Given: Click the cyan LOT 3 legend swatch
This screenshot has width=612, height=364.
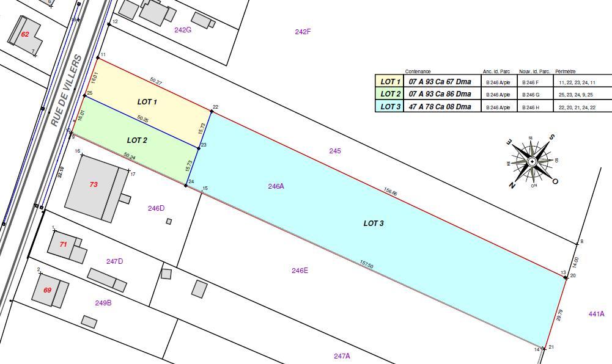Looking at the screenshot, I should [x=390, y=107].
